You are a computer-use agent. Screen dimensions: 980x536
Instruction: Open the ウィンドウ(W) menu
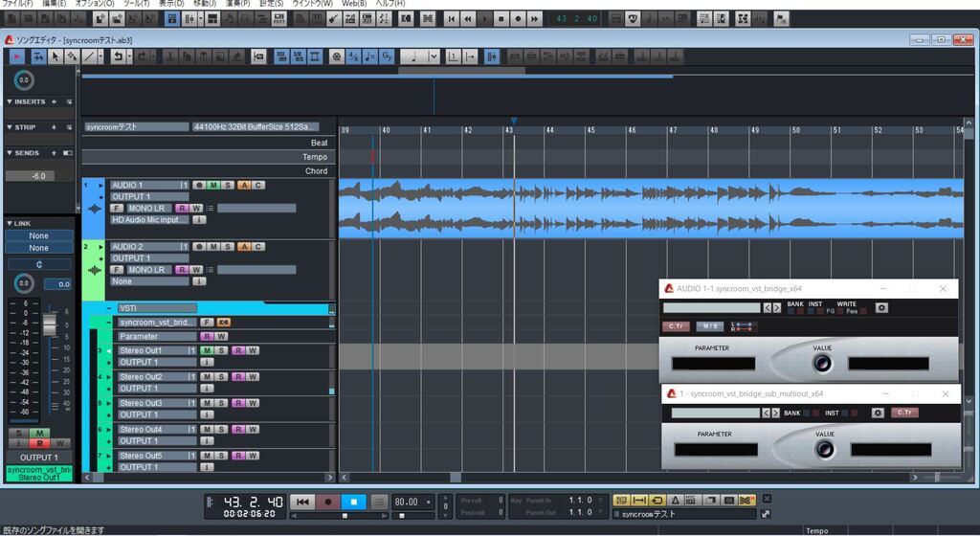pyautogui.click(x=313, y=3)
